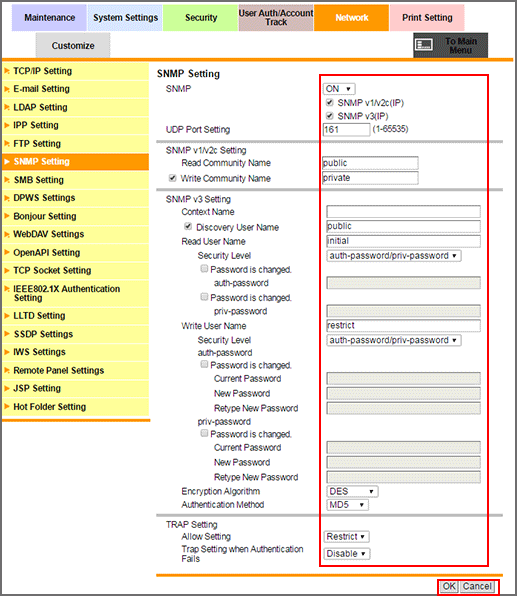Click the arrow icon beside LDAP Setting
517x596 pixels.
click(7, 107)
